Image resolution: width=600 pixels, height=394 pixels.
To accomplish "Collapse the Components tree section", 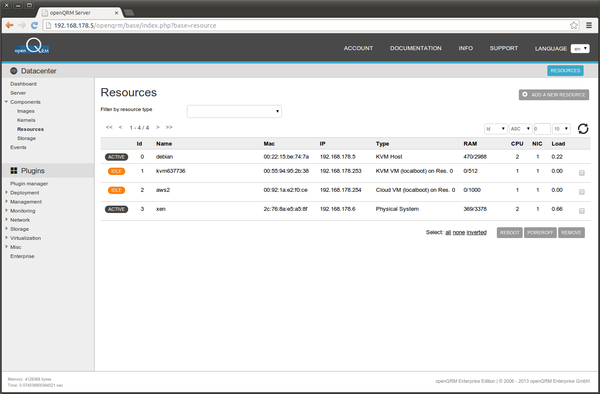I will coord(6,102).
